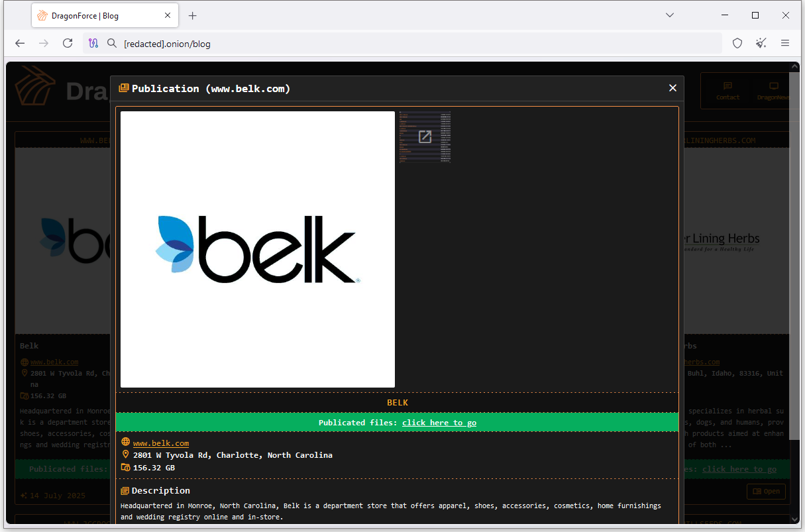Maximize the browser window
The width and height of the screenshot is (805, 532).
755,15
